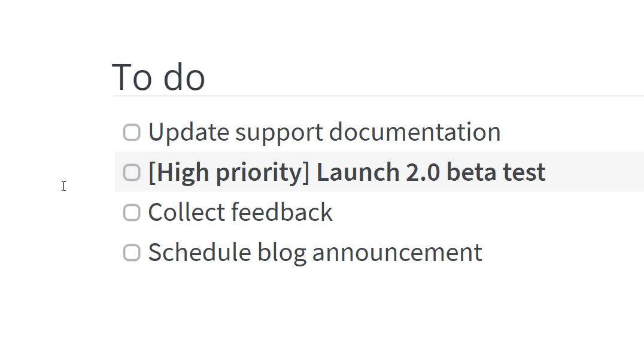The image size is (644, 358).
Task: Click the 2.0 version number text
Action: 423,172
